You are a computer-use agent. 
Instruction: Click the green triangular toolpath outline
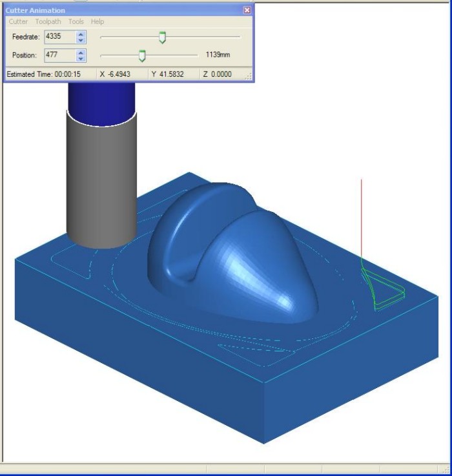coord(384,290)
